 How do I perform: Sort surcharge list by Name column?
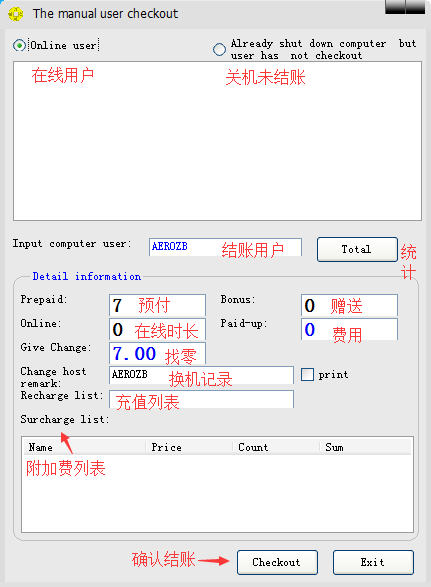pyautogui.click(x=84, y=447)
